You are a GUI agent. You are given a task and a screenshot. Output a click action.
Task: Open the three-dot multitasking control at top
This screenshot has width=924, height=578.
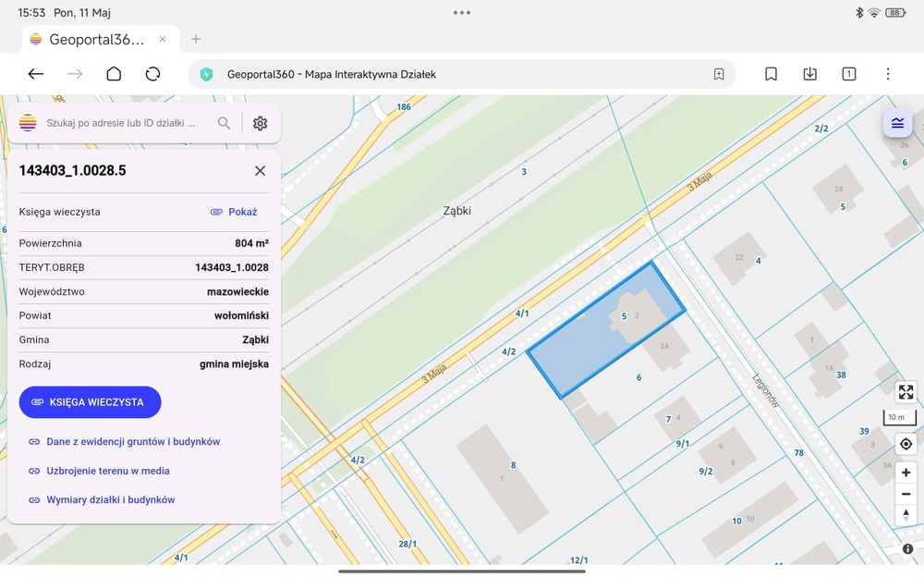coord(462,12)
